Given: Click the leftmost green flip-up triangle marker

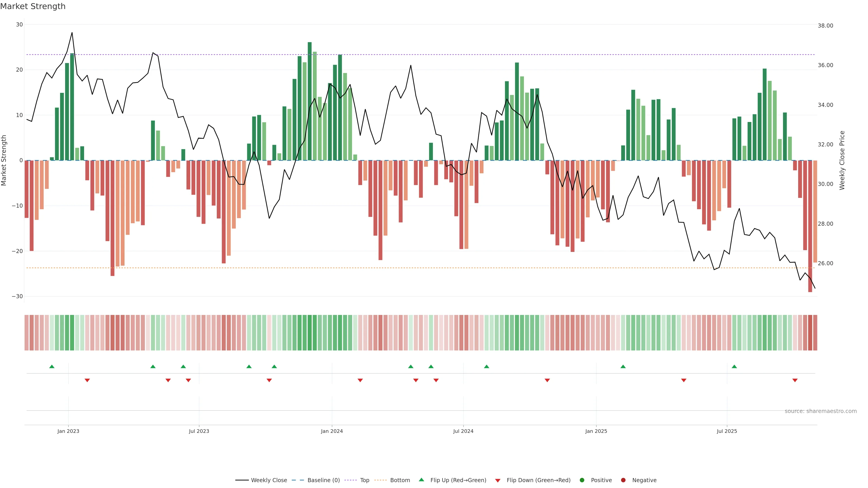Looking at the screenshot, I should tap(52, 366).
